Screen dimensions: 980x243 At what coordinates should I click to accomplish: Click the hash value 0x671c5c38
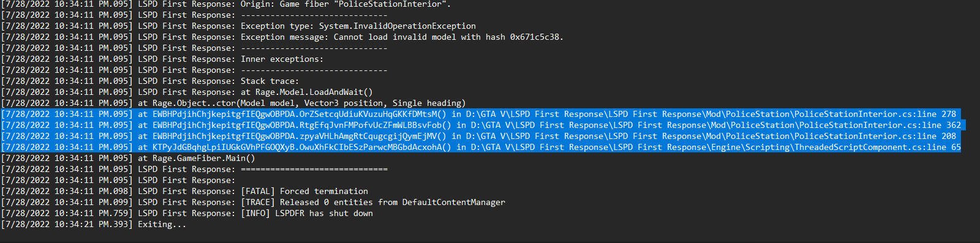(x=535, y=37)
